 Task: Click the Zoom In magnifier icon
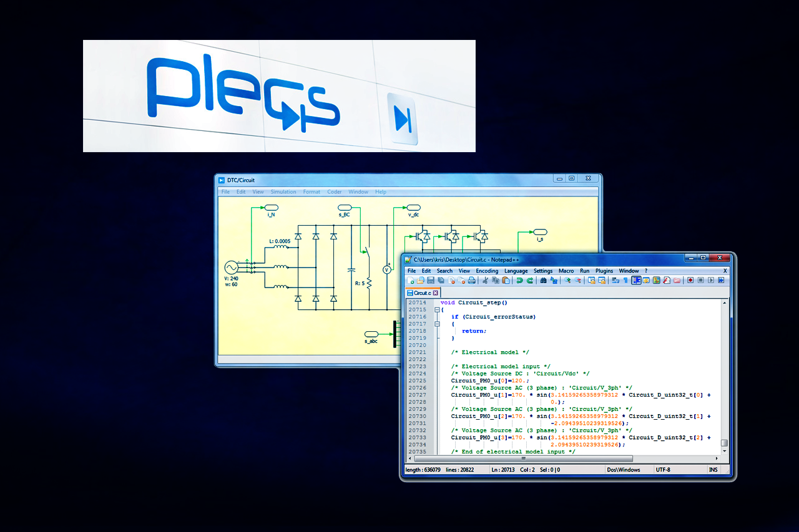click(x=567, y=281)
